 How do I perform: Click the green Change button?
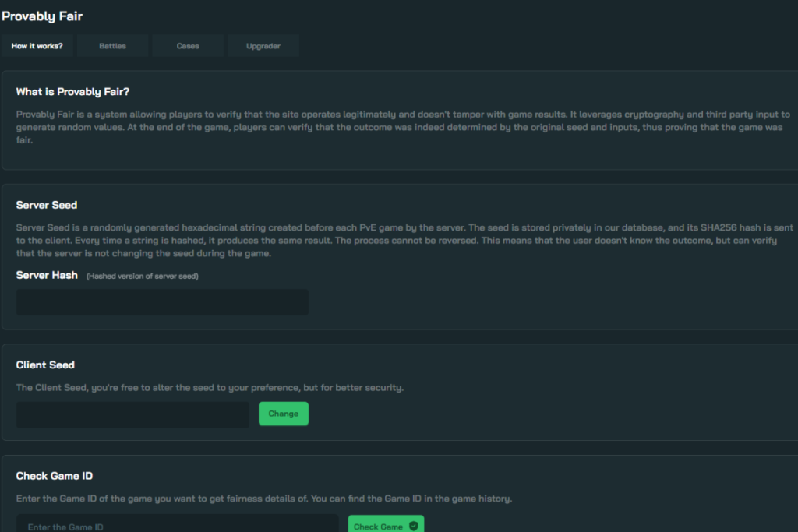tap(284, 414)
